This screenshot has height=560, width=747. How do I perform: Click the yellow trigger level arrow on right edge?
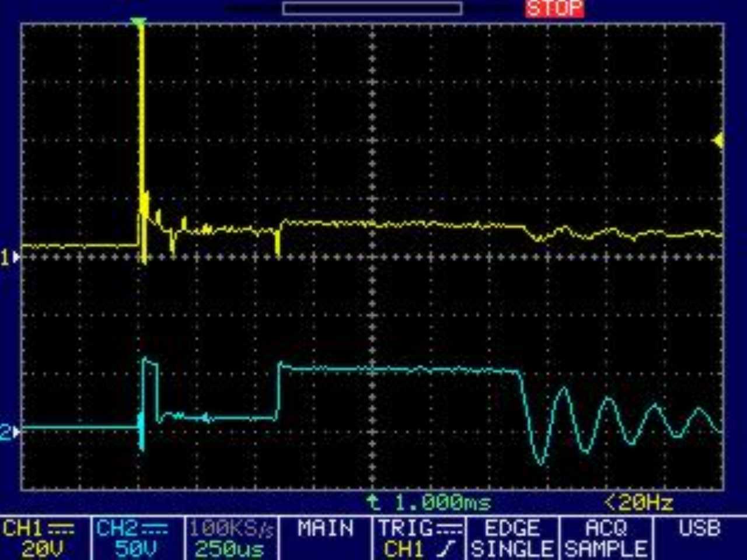718,141
